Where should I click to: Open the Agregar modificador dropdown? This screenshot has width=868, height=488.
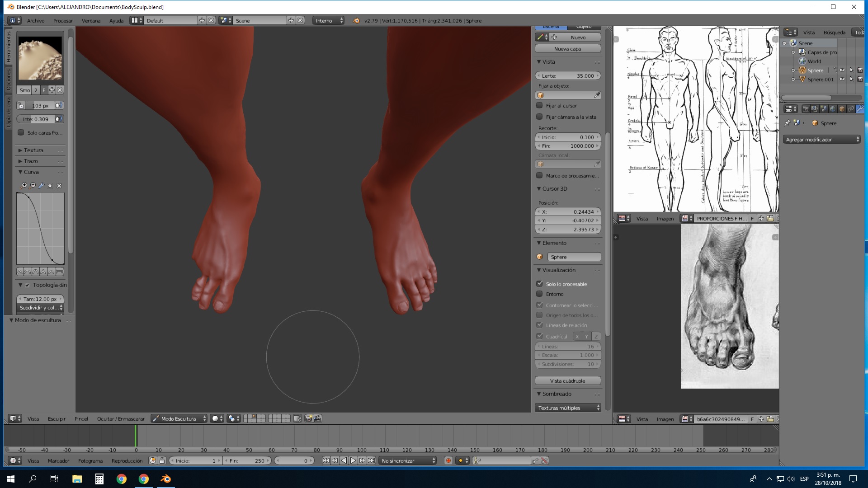[x=821, y=140]
